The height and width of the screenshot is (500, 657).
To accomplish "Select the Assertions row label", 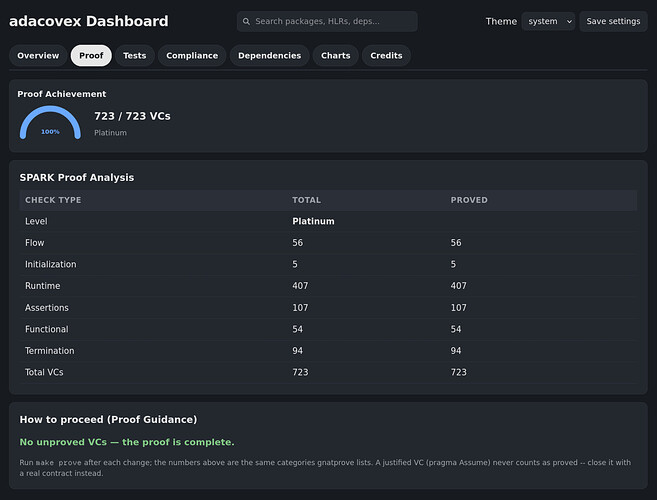I will 47,308.
